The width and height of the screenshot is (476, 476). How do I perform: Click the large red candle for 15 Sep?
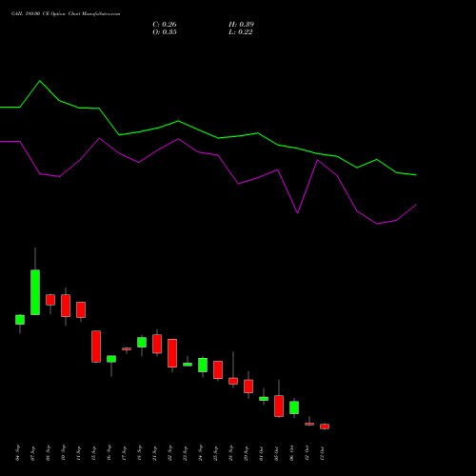[96, 347]
